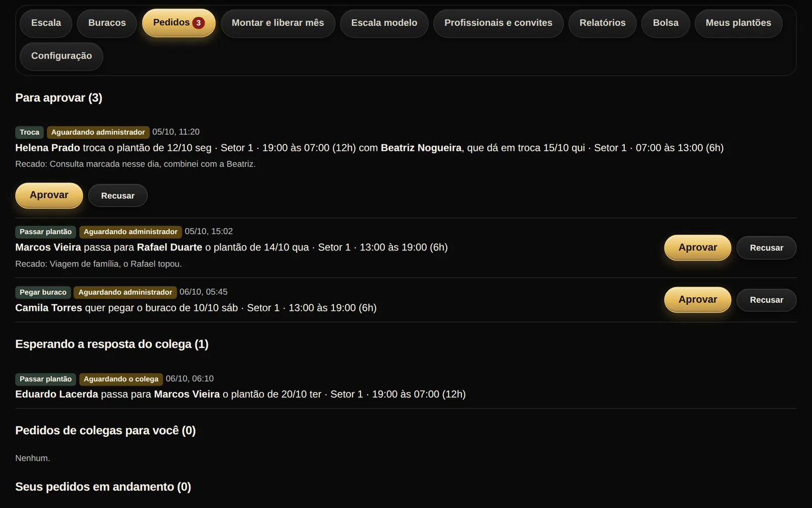Click Pedidos de colegas para você heading
This screenshot has height=508, width=812.
coord(106,430)
